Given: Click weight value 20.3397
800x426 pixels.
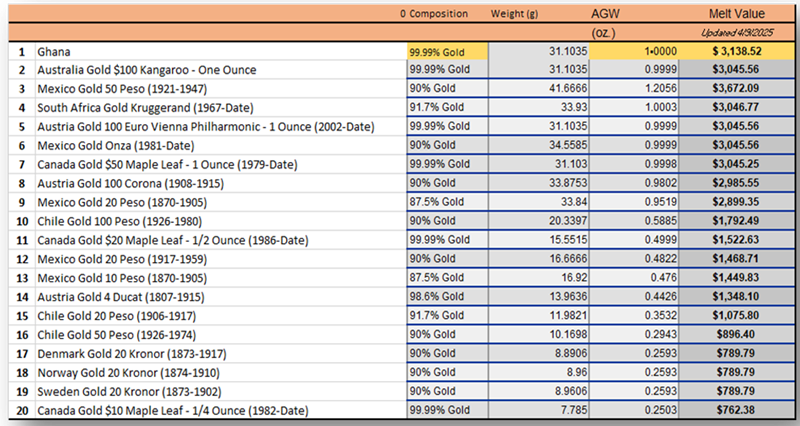Looking at the screenshot, I should pyautogui.click(x=539, y=221).
